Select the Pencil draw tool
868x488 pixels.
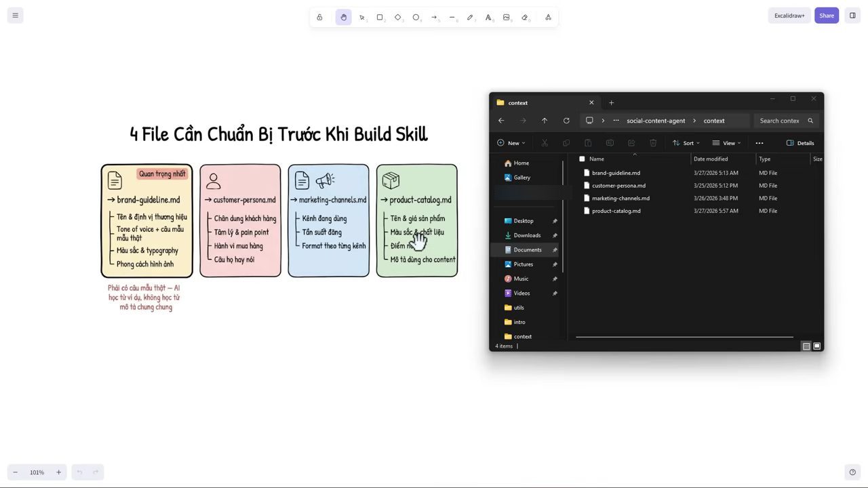pyautogui.click(x=471, y=17)
